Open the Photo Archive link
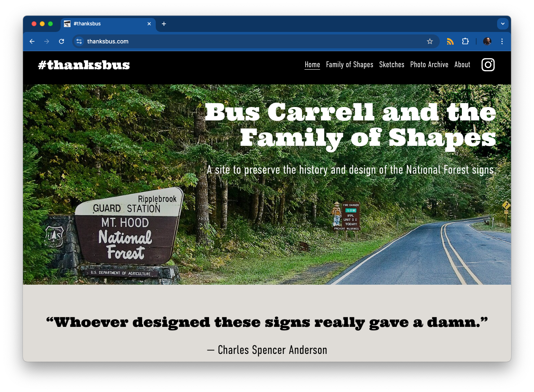 coord(429,65)
